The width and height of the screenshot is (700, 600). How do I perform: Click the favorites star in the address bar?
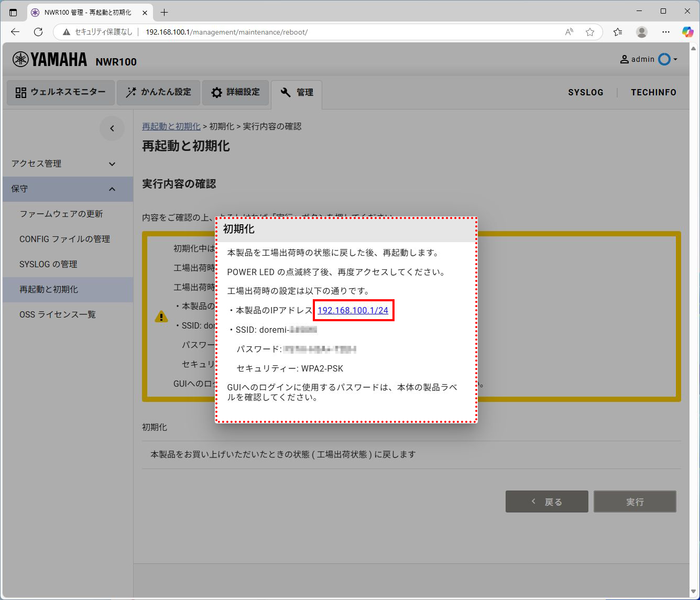point(590,32)
